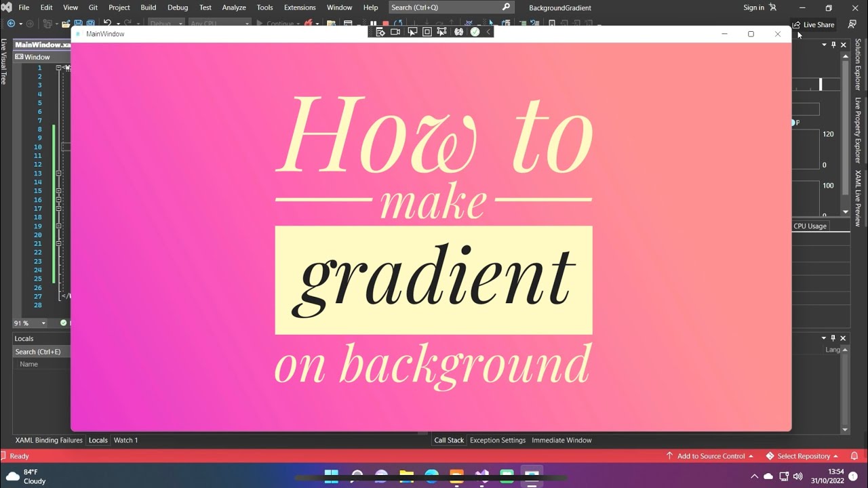Click the camera icon in the in-app toolbar
Screen dimensions: 868x488
[395, 32]
